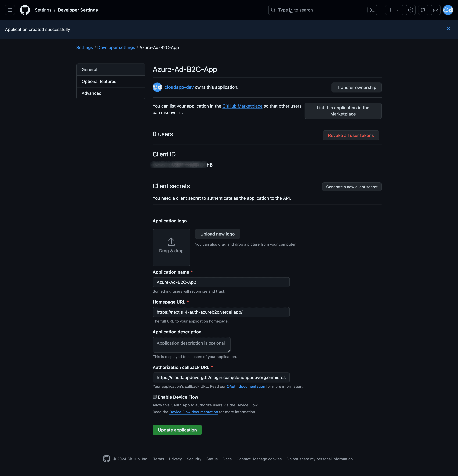Open the user avatar menu

click(x=448, y=10)
